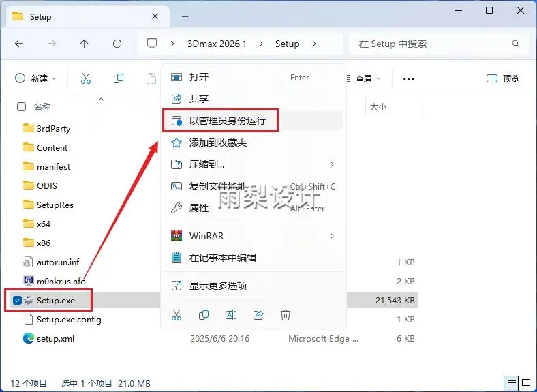Click the 12 个项目 status text
This screenshot has width=537, height=392.
tap(29, 383)
